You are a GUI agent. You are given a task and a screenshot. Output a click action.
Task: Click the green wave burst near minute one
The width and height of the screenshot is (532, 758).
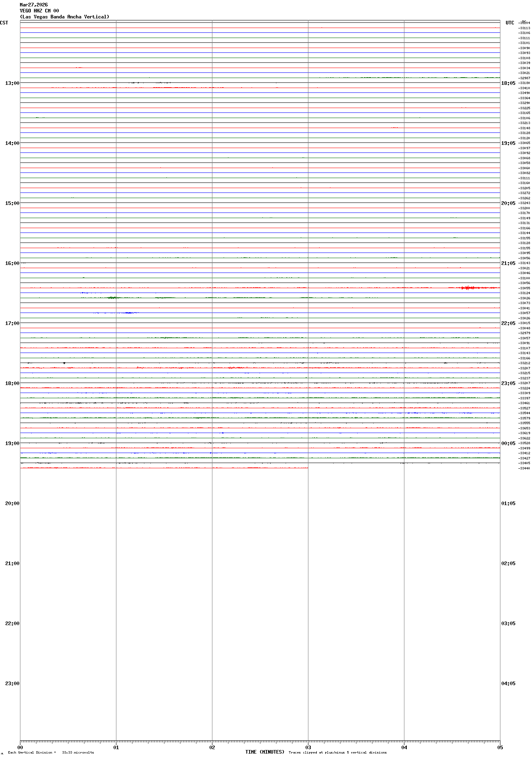coord(113,298)
